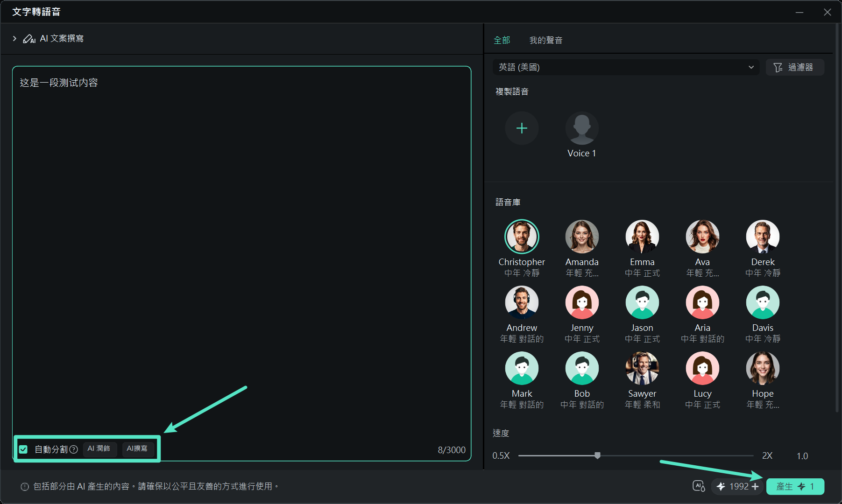
Task: Add a new cloned voice with plus icon
Action: [x=522, y=128]
